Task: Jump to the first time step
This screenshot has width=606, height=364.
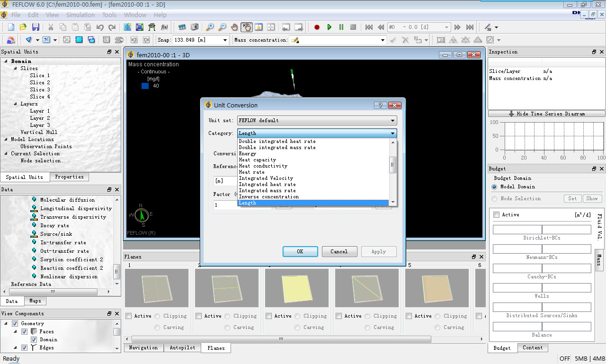Action: pos(369,27)
